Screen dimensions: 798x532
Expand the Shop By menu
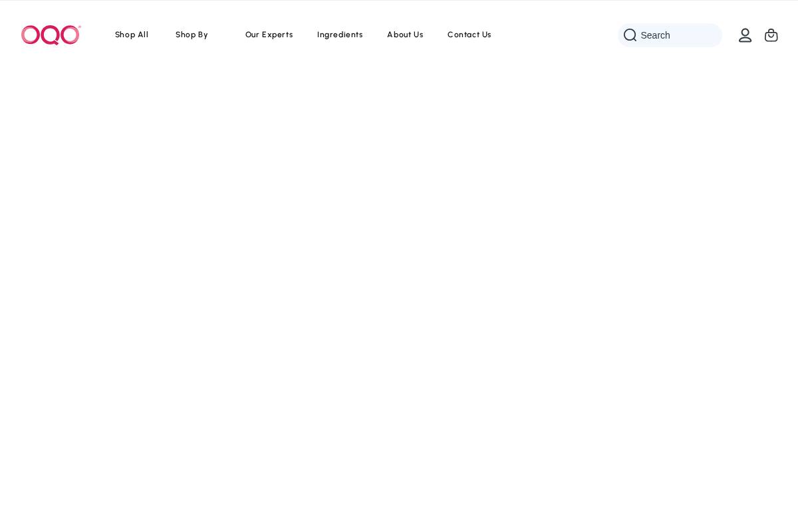click(192, 35)
